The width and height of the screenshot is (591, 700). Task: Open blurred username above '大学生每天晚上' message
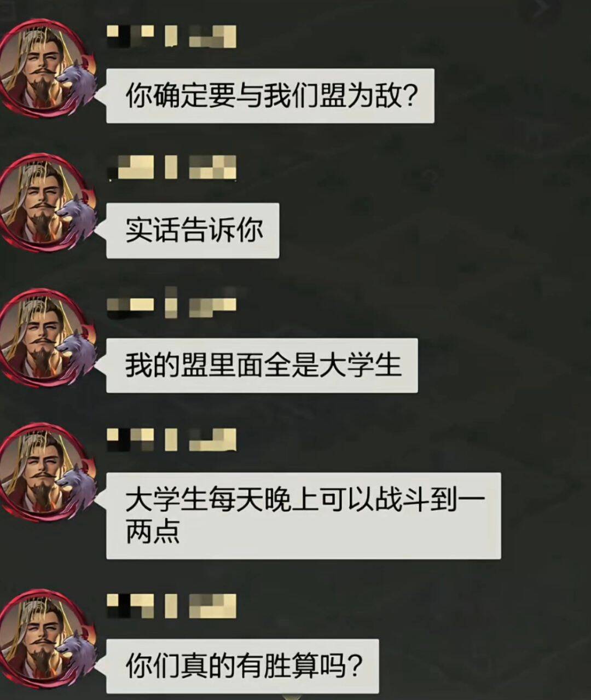[171, 439]
